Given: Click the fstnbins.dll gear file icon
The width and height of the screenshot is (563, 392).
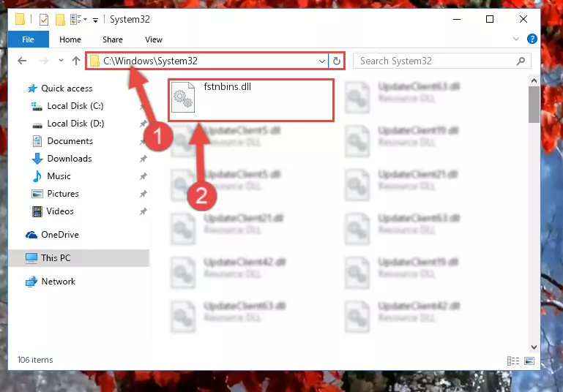Looking at the screenshot, I should (183, 97).
